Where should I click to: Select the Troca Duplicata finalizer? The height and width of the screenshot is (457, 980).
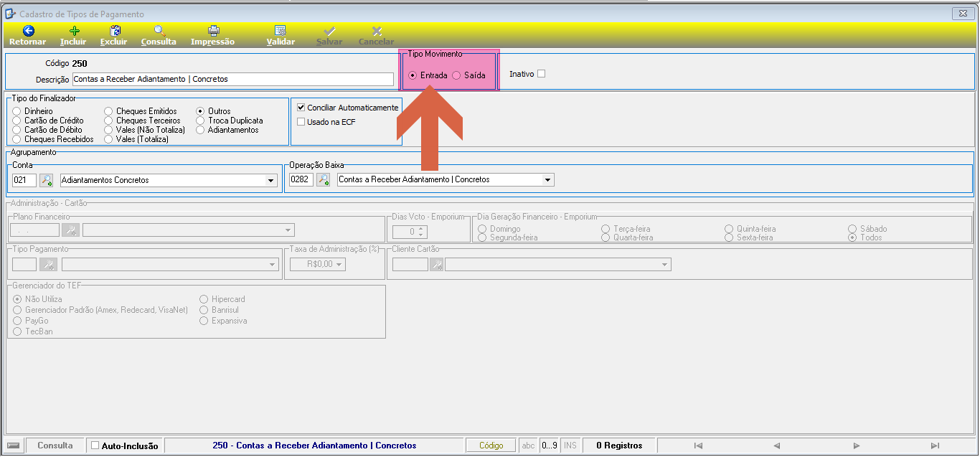coord(201,121)
